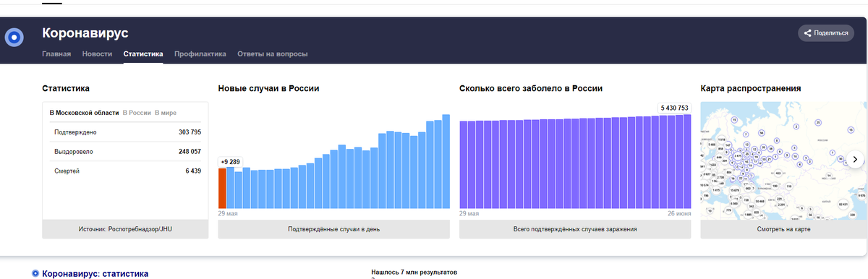
Task: Click the Смотреть на карте button
Action: pos(783,229)
